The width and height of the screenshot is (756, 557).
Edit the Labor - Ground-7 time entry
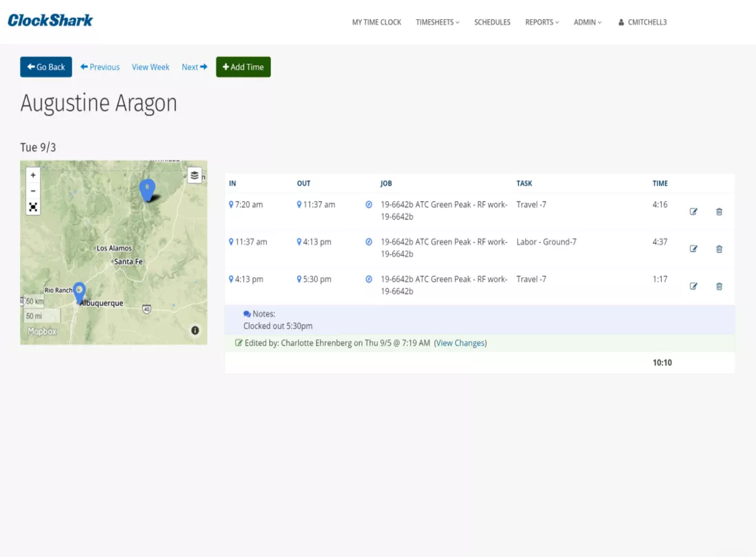click(x=693, y=249)
